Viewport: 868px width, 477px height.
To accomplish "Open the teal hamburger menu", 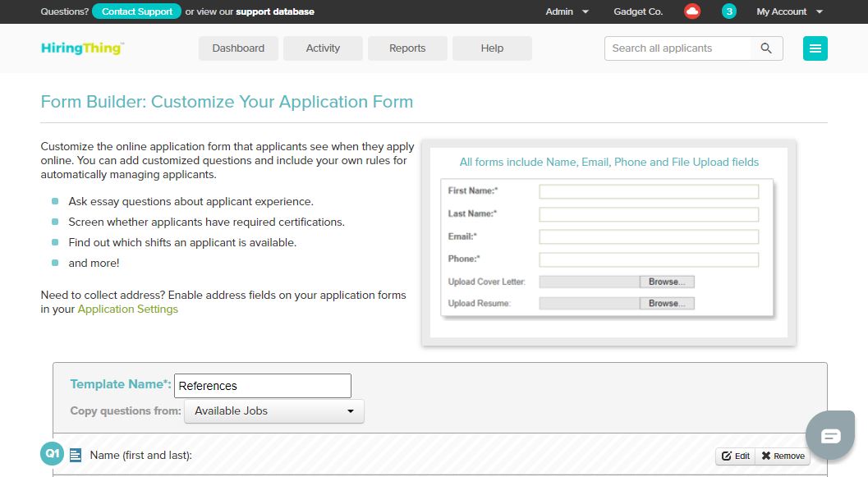I will pyautogui.click(x=815, y=48).
